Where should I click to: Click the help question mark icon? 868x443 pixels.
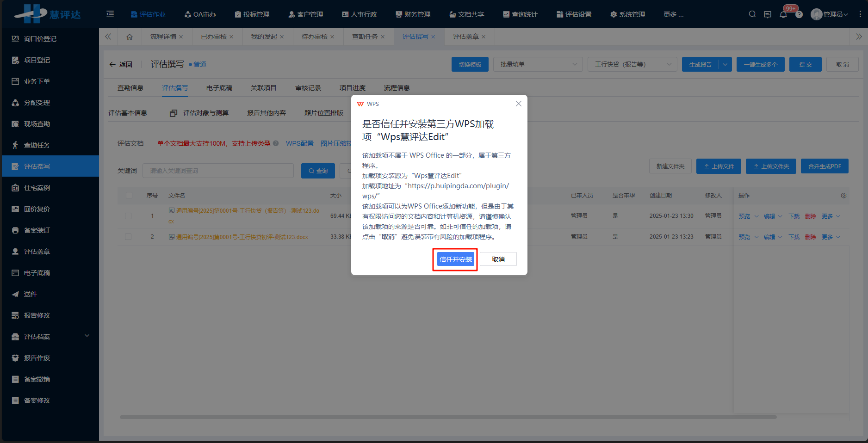click(x=799, y=15)
